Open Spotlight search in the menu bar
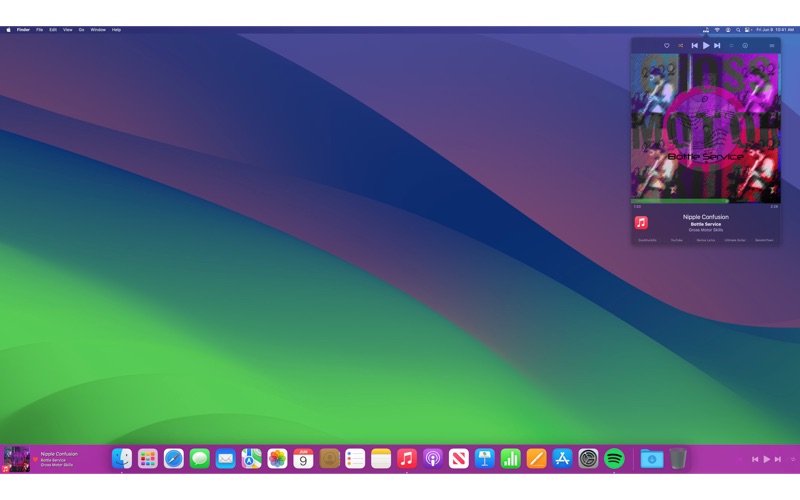 coord(738,30)
